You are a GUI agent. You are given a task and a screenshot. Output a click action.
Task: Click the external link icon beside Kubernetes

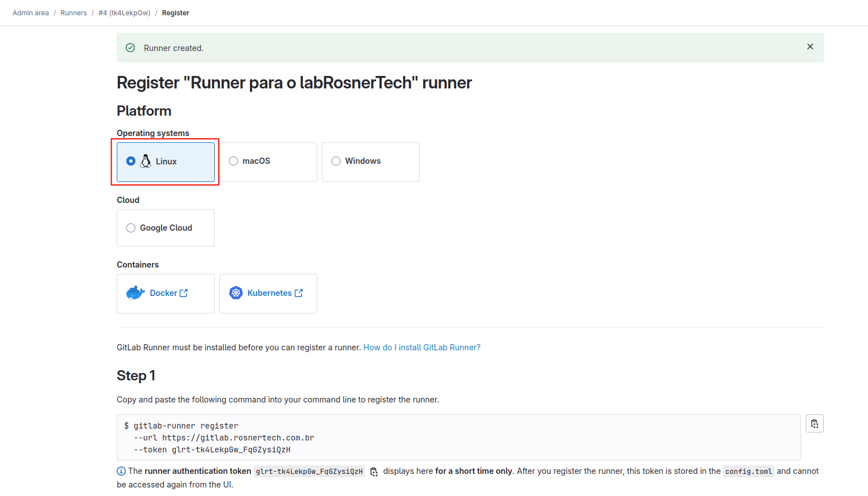pos(299,293)
